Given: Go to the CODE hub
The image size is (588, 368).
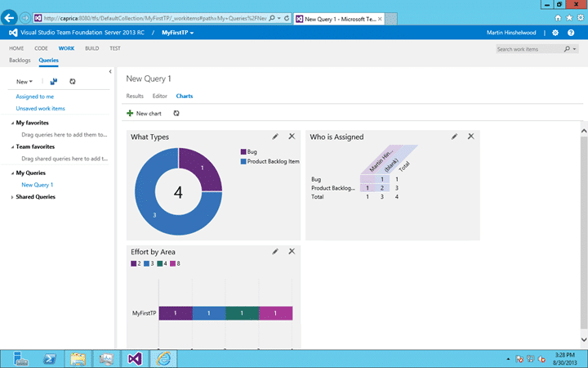Looking at the screenshot, I should coord(41,48).
